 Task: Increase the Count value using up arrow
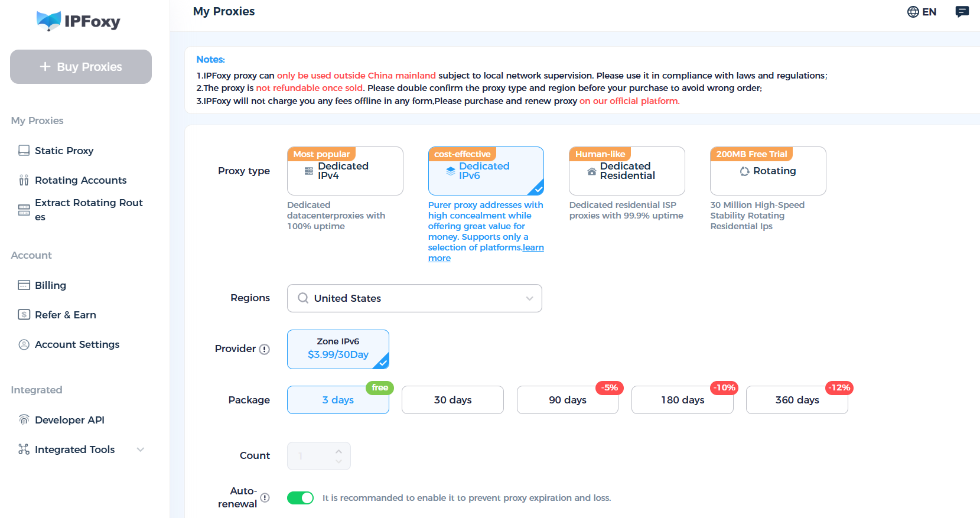click(338, 451)
